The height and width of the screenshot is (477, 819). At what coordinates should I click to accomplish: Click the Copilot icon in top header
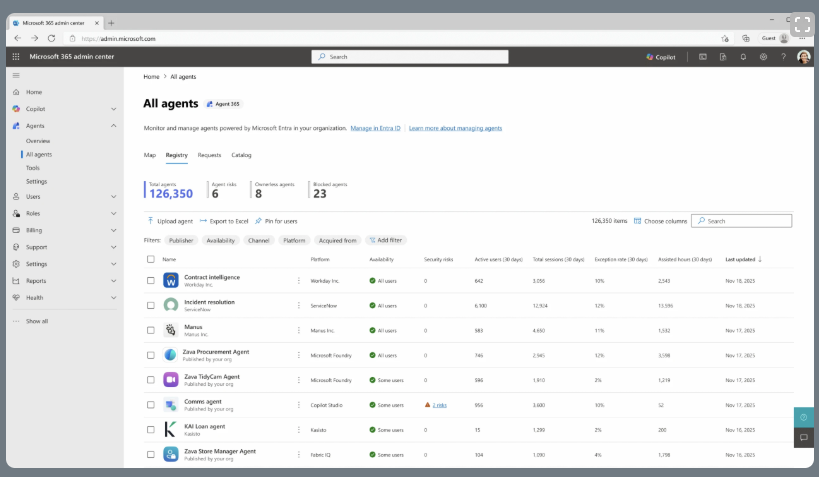pos(660,57)
